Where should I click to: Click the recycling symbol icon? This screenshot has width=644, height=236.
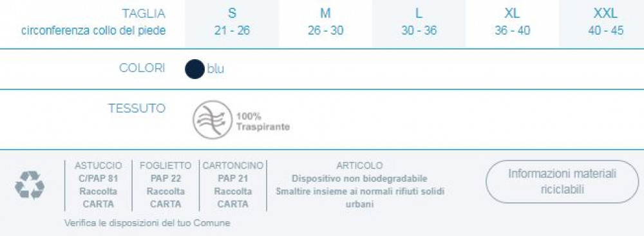(30, 185)
